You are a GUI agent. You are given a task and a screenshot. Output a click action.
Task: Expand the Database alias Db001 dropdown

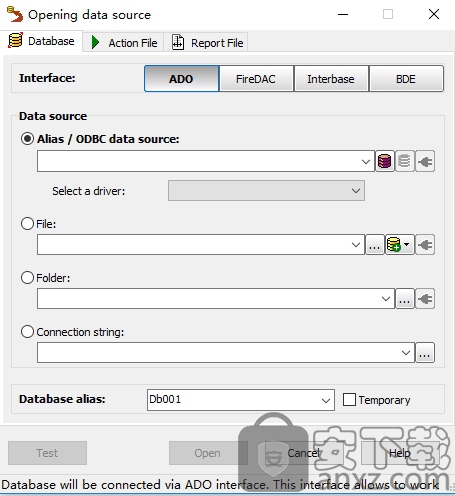(326, 400)
